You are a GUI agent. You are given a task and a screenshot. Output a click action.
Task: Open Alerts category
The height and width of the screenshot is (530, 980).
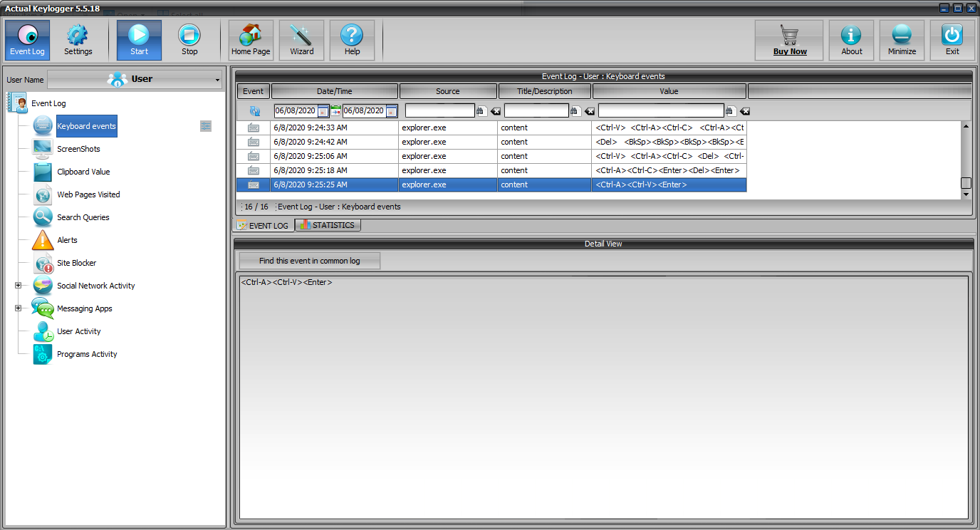[67, 240]
